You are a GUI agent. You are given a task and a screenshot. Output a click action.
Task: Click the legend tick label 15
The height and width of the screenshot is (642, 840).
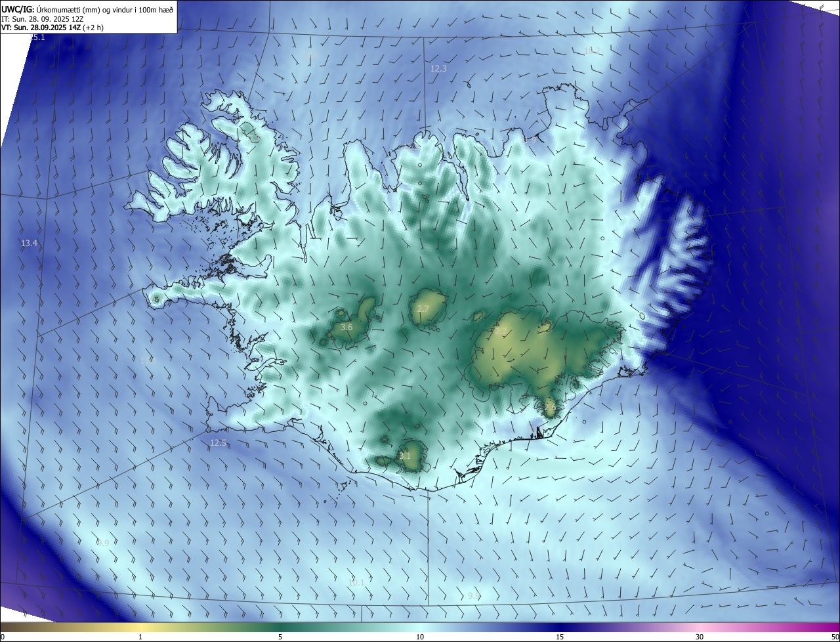[x=560, y=637]
